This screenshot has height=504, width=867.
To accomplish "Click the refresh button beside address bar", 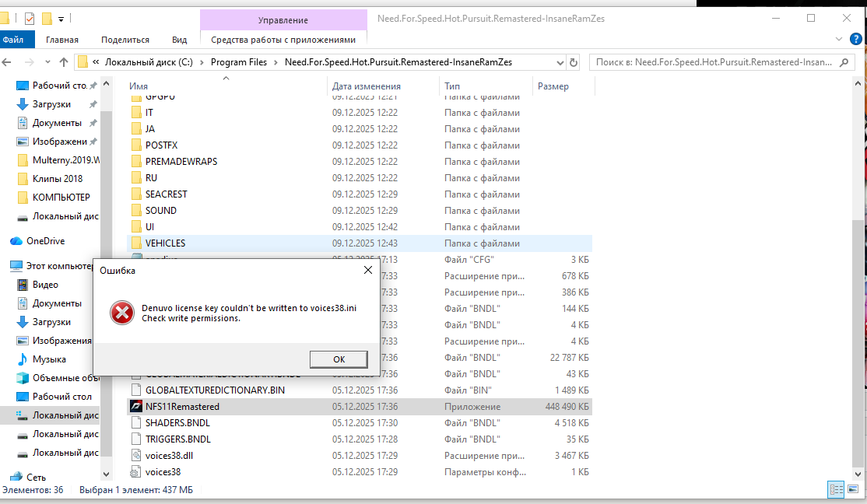I will [x=574, y=62].
